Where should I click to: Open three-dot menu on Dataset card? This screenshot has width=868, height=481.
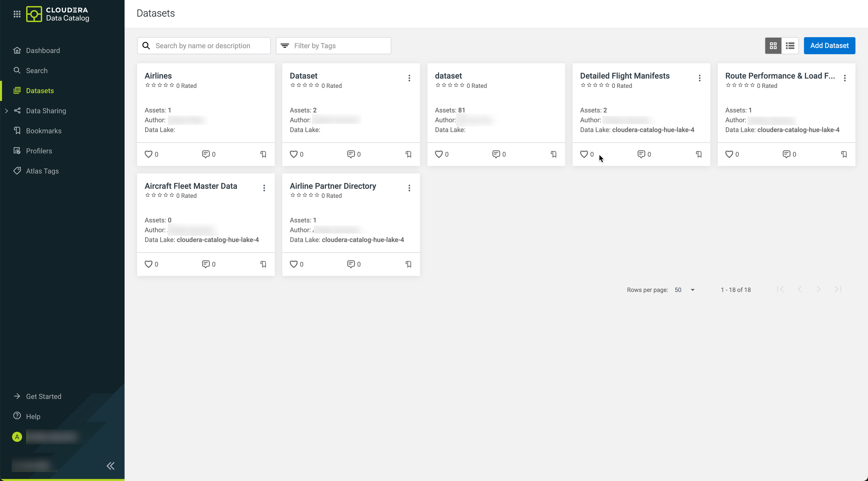click(409, 78)
